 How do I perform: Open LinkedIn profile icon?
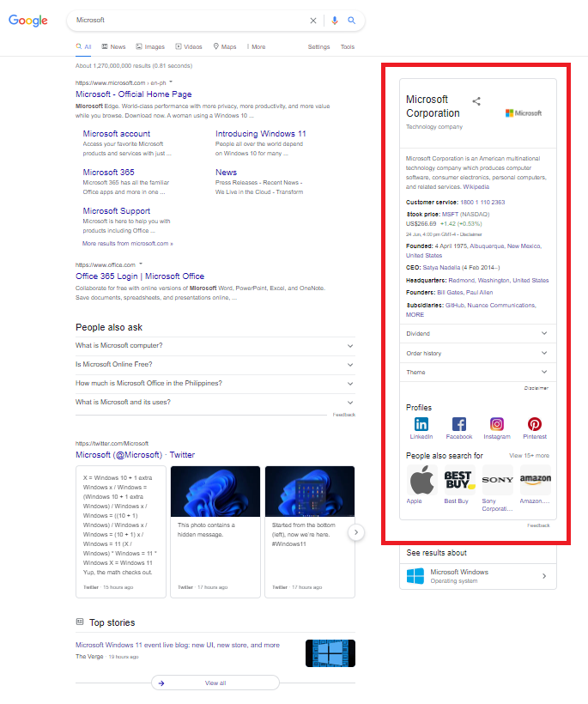click(x=421, y=424)
